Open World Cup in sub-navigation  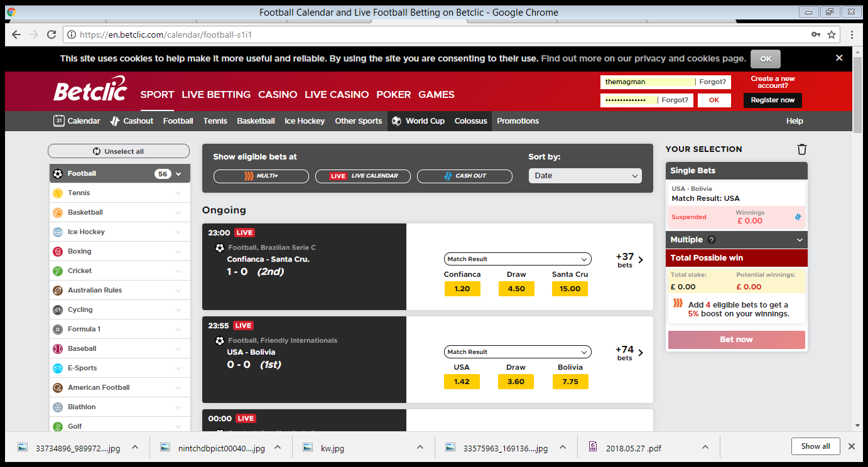pyautogui.click(x=418, y=121)
